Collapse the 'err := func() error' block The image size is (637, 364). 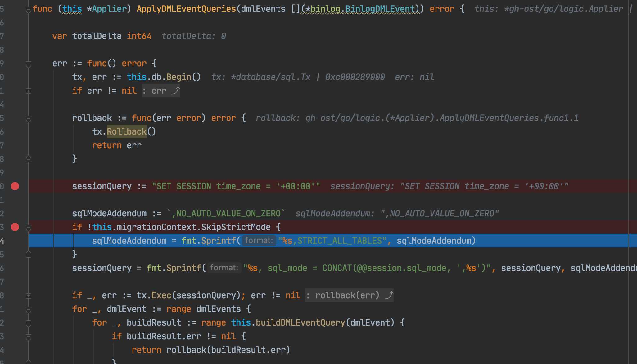[x=28, y=64]
